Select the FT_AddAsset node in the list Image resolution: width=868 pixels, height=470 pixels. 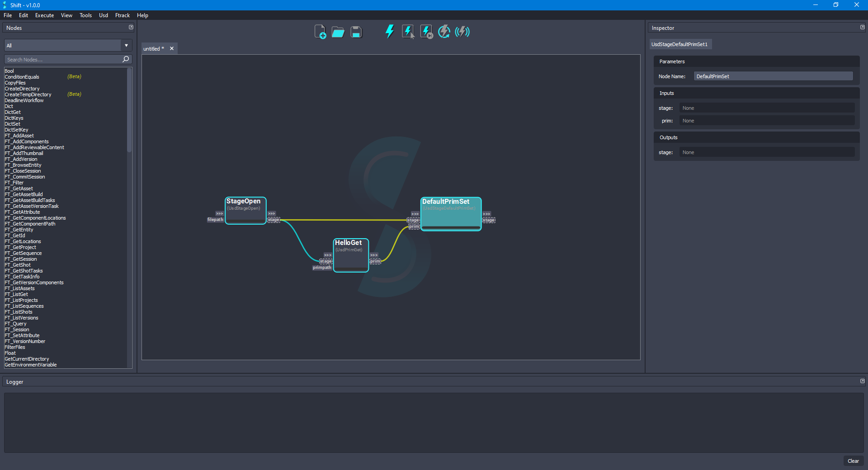(19, 136)
